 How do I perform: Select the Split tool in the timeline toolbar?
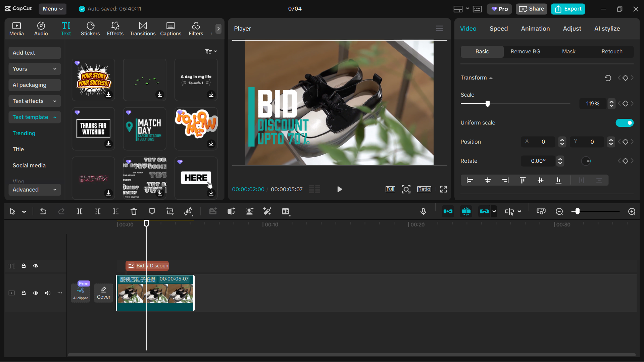pyautogui.click(x=80, y=211)
